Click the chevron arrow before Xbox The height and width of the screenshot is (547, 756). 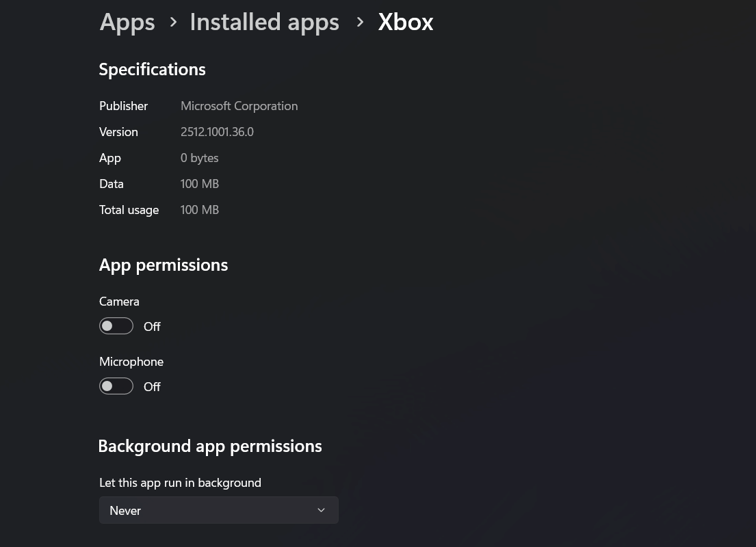coord(360,23)
